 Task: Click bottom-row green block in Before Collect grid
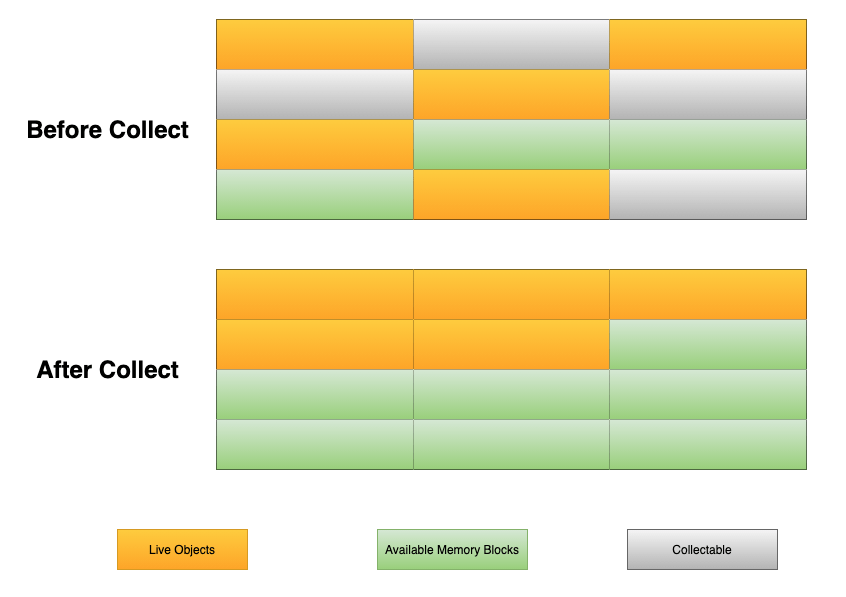315,194
